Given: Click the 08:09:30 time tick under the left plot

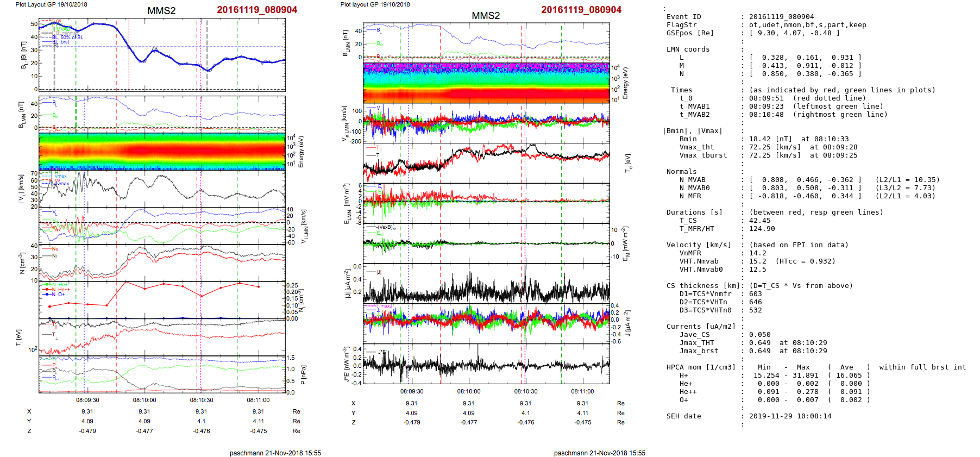Looking at the screenshot, I should 87,400.
